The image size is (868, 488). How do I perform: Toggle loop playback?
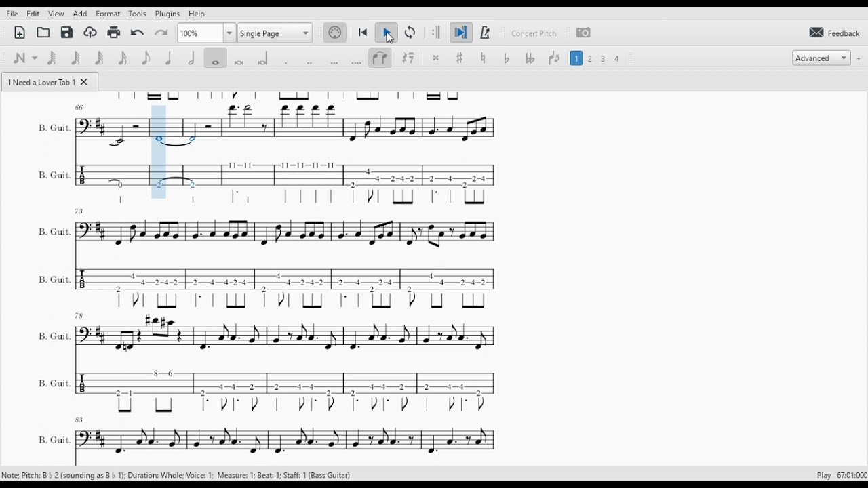pyautogui.click(x=410, y=33)
